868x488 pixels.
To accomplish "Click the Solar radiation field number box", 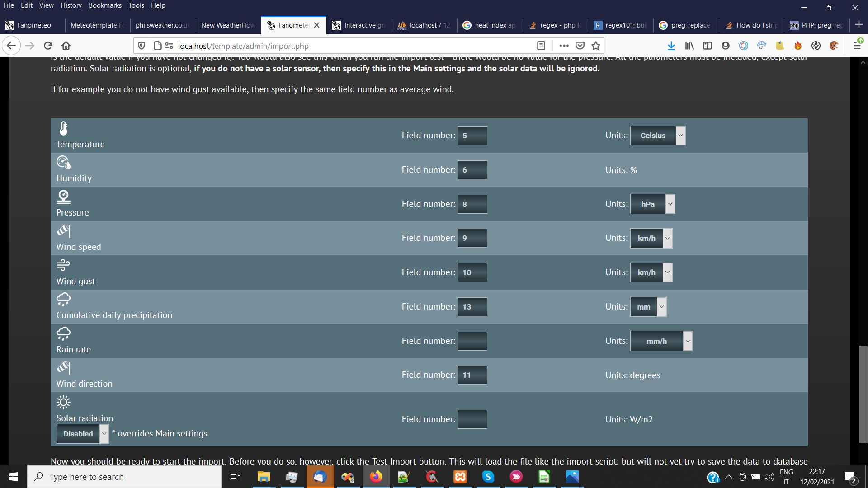I will [x=472, y=419].
